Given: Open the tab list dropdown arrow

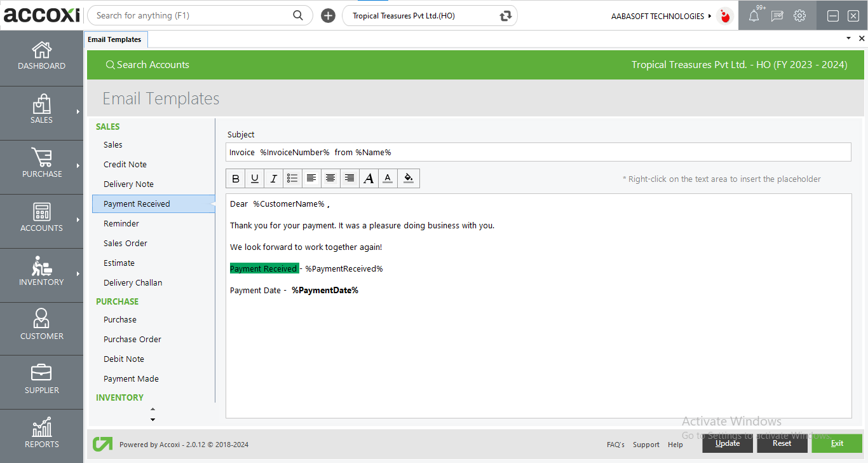Looking at the screenshot, I should click(848, 39).
